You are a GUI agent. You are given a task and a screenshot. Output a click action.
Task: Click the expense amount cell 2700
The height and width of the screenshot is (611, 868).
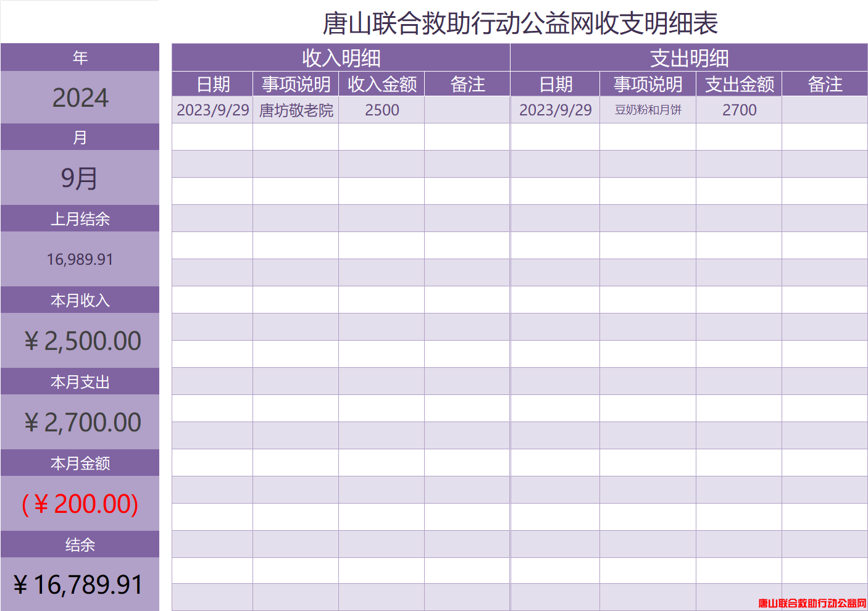click(739, 110)
